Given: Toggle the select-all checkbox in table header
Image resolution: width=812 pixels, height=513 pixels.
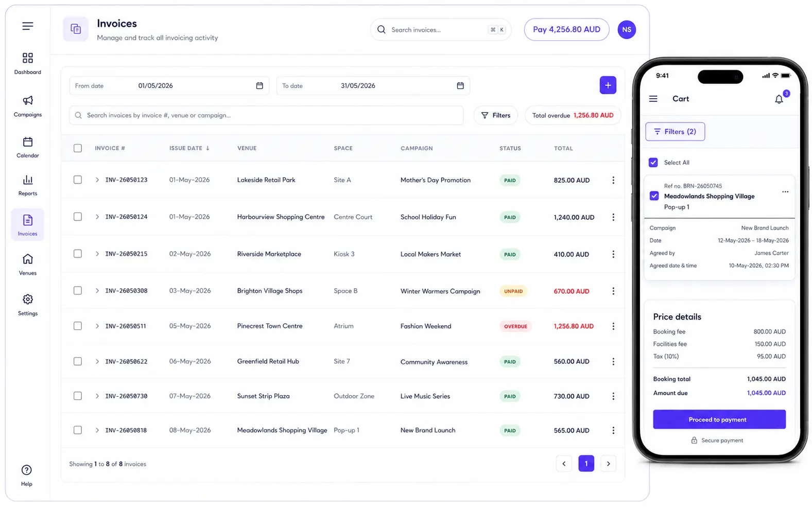Looking at the screenshot, I should point(78,148).
